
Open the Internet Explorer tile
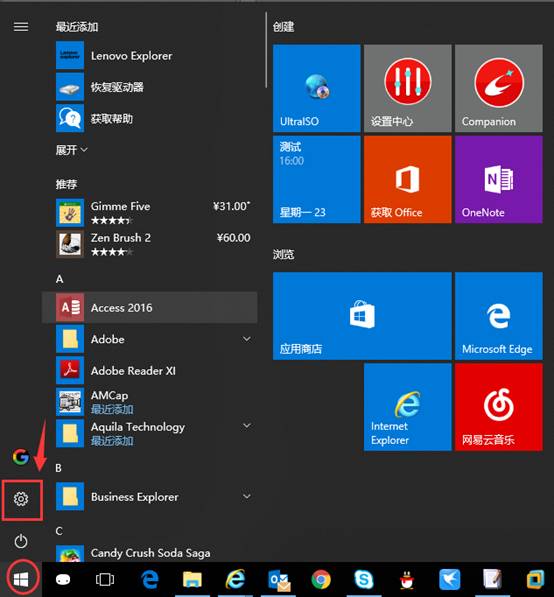[407, 407]
